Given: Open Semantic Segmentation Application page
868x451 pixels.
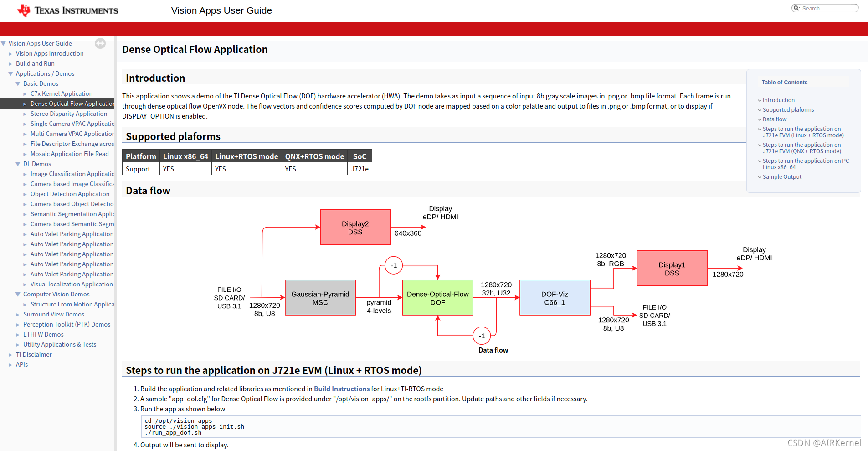Looking at the screenshot, I should click(72, 214).
